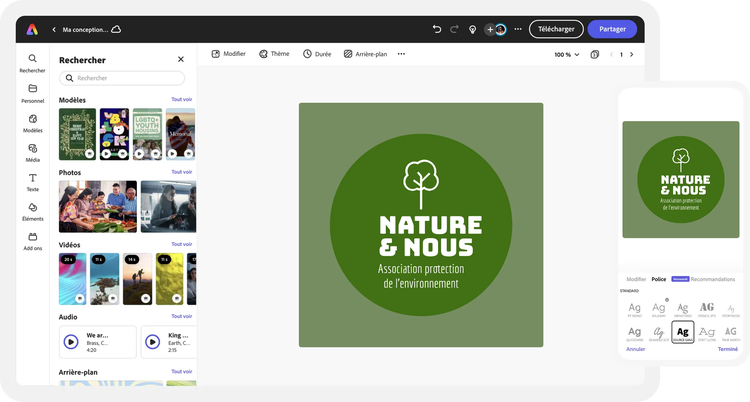Select the NATURE & NOUS title text on canvas
The height and width of the screenshot is (402, 750).
point(430,236)
